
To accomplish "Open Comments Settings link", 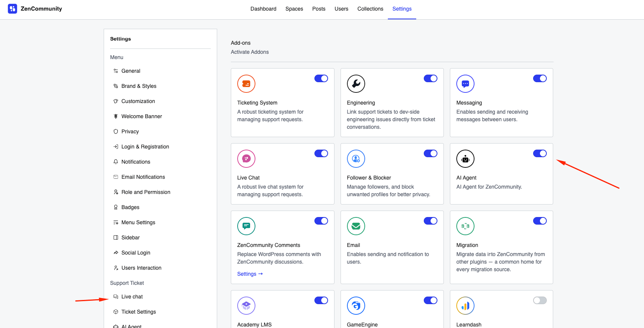I will coord(250,274).
